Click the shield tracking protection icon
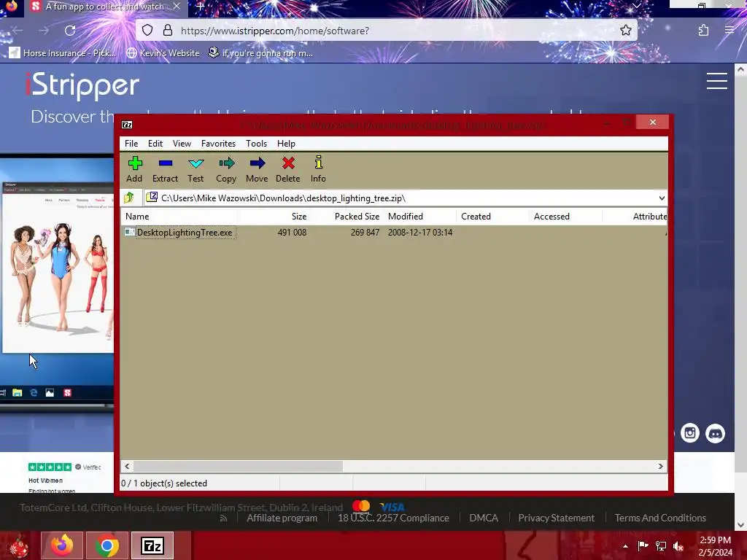This screenshot has width=747, height=560. pos(147,31)
